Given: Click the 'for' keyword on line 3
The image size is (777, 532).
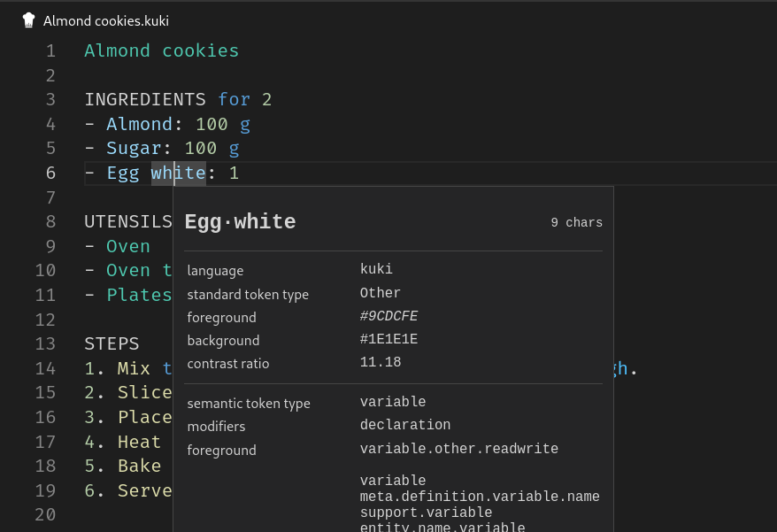Looking at the screenshot, I should (234, 99).
